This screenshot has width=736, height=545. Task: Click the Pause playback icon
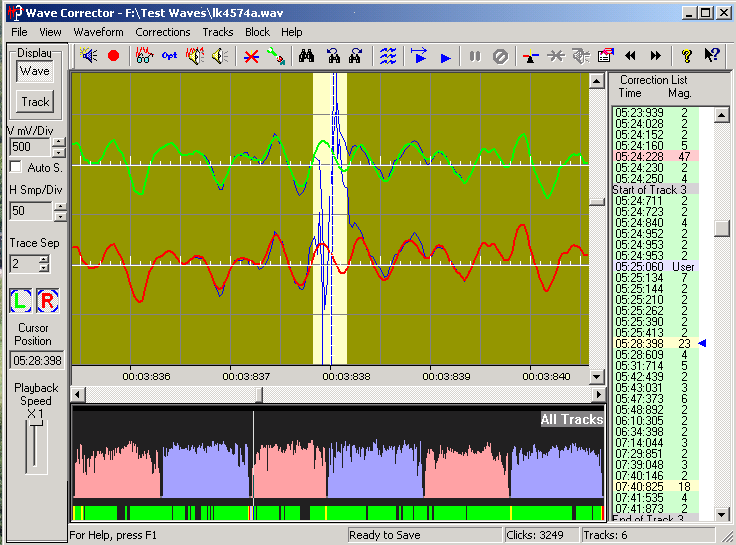pos(475,57)
